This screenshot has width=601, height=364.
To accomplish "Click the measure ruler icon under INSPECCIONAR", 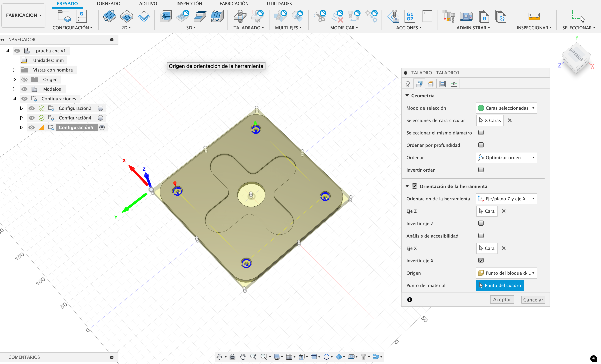I will pos(534,16).
